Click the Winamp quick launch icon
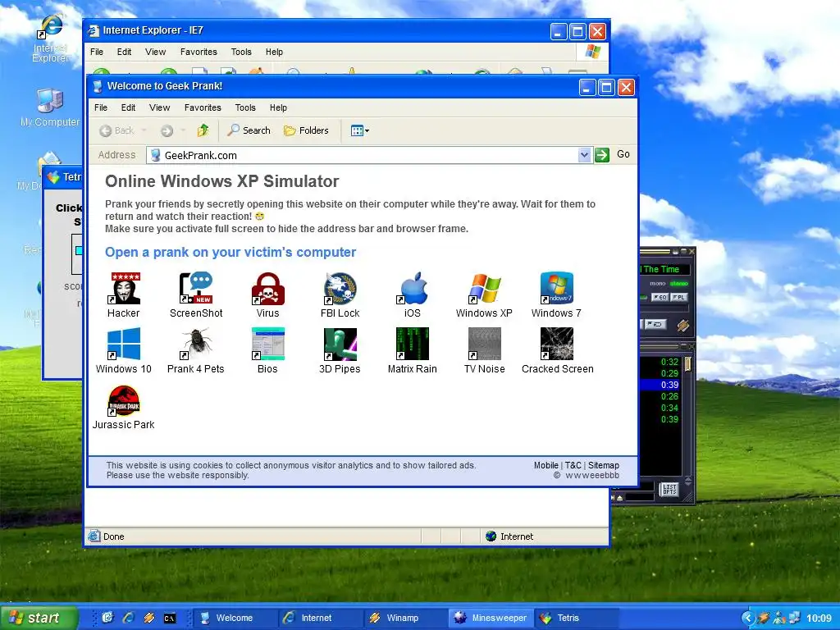This screenshot has height=630, width=840. [149, 619]
